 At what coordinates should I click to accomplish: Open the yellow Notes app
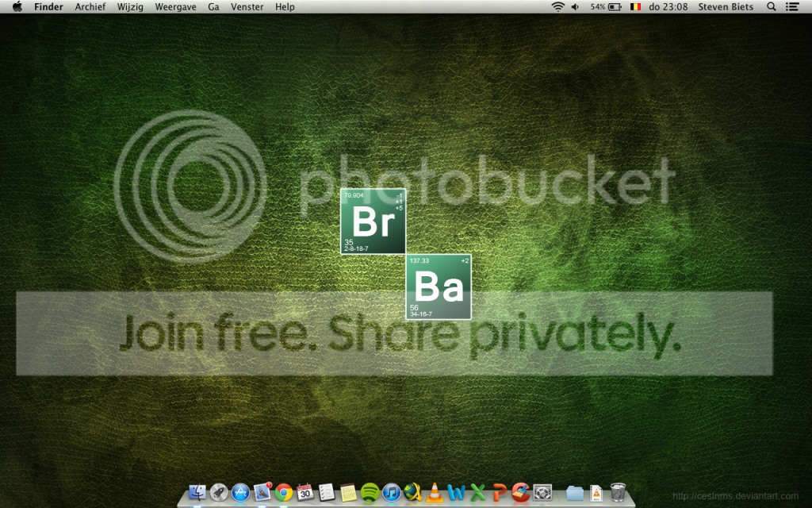348,492
